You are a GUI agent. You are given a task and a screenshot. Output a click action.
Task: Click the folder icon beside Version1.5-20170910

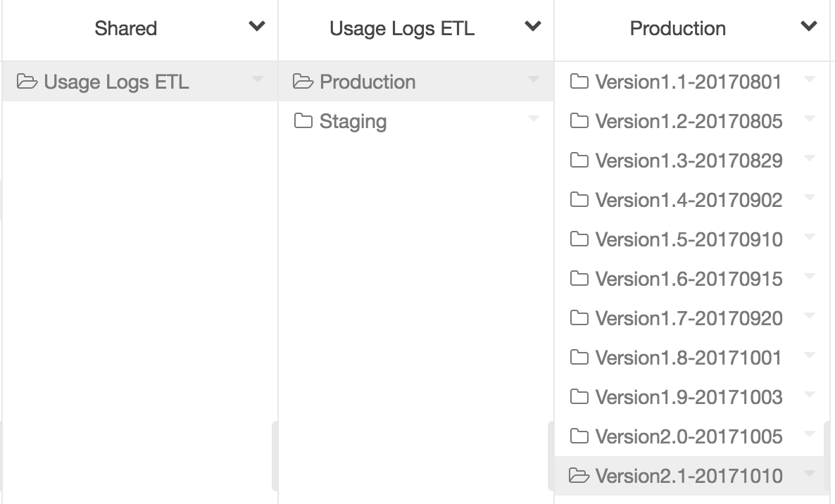point(579,239)
